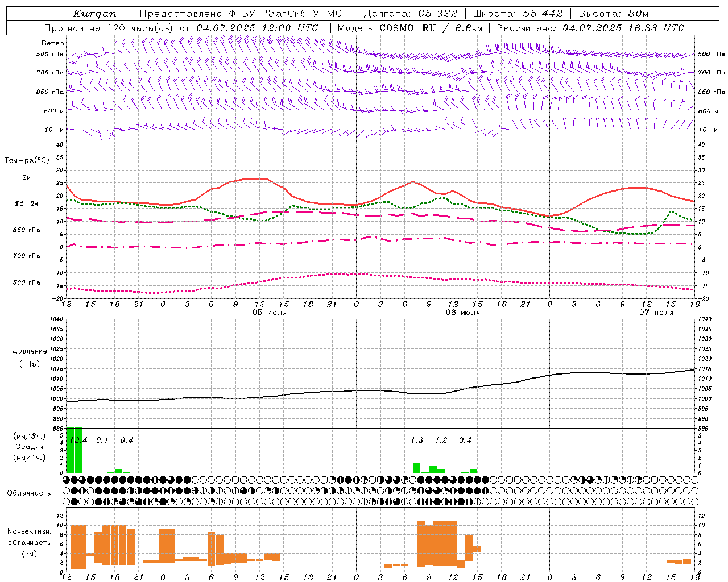Click the 07 июля date label
The image size is (728, 582).
[x=656, y=313]
